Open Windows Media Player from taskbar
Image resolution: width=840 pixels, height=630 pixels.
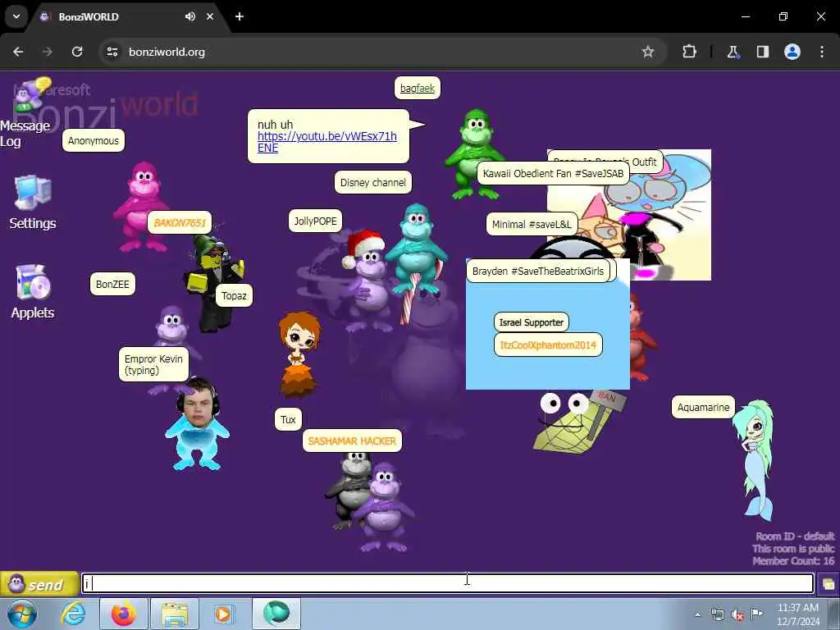[x=224, y=614]
